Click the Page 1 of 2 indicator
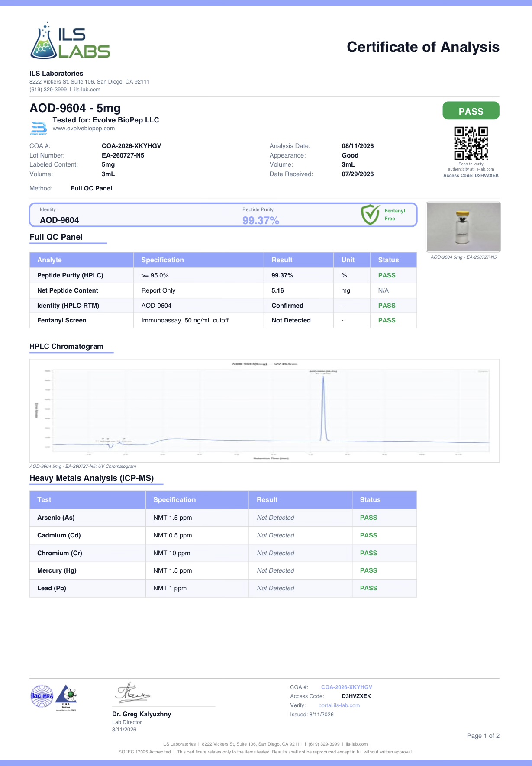The image size is (532, 766). pyautogui.click(x=483, y=736)
